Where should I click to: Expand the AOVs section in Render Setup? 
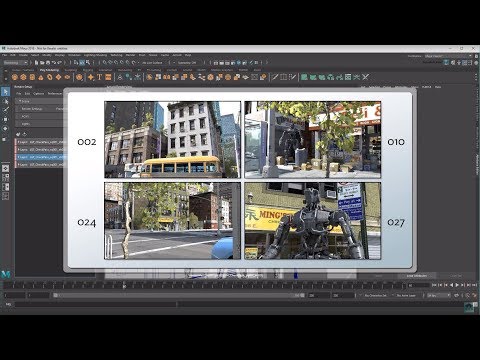[x=40, y=116]
